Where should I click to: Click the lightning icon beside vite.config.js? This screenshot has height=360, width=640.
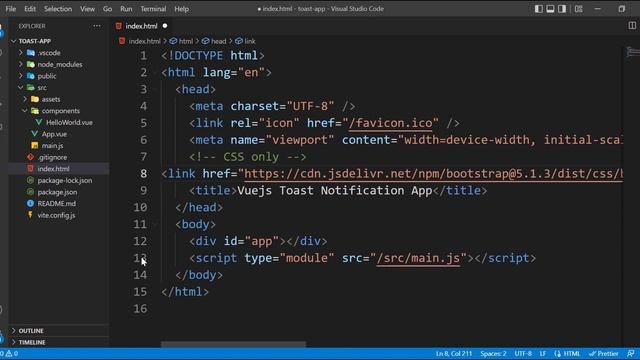tap(30, 215)
